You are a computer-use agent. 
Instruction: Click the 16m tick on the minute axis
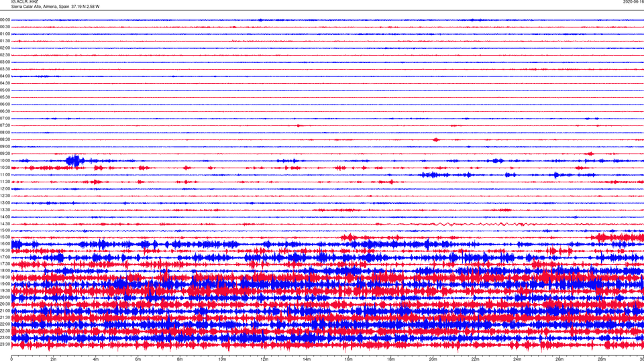pyautogui.click(x=349, y=359)
